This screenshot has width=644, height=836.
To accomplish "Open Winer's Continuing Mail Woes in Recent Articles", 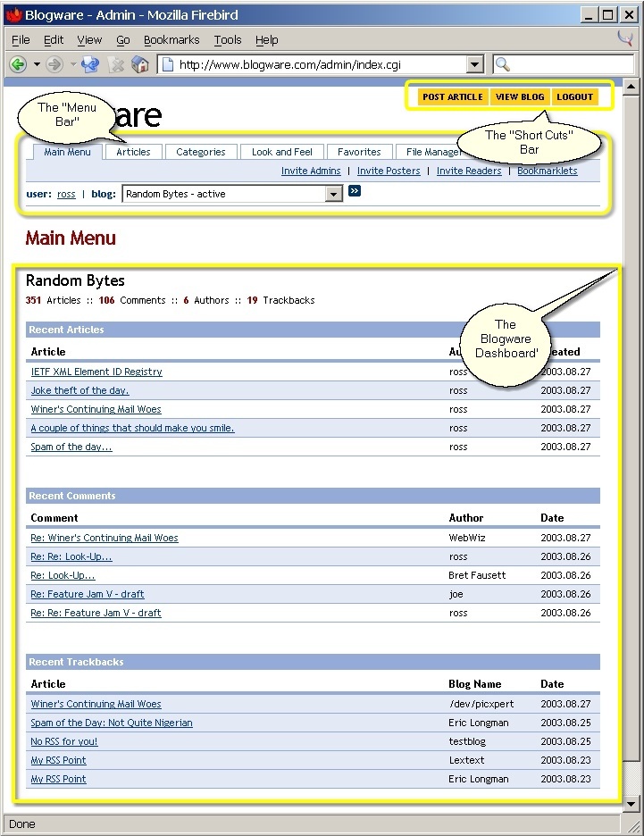I will [x=96, y=409].
